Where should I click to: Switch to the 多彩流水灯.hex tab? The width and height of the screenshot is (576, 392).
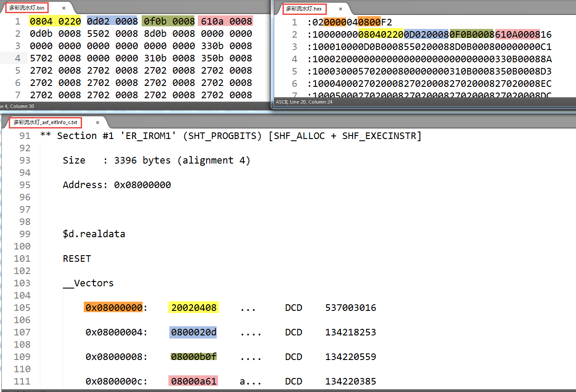click(304, 8)
